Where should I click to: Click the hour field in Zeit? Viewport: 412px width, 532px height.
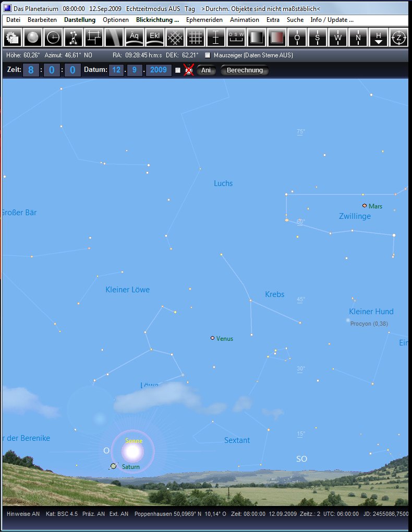pos(31,70)
